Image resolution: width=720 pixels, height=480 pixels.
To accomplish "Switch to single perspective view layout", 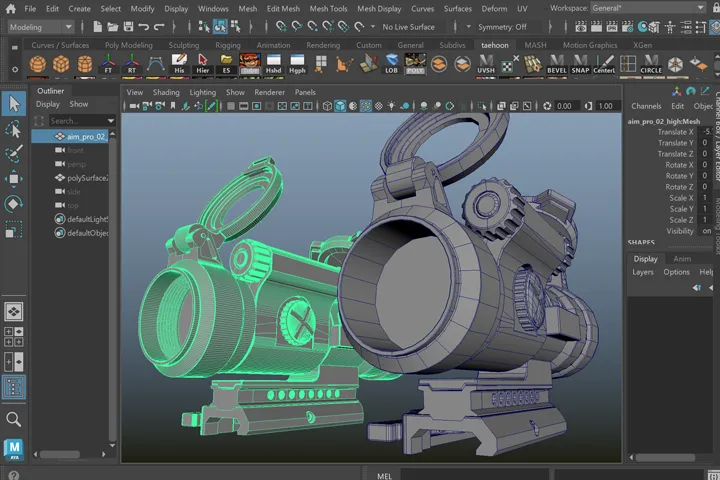I will [14, 312].
